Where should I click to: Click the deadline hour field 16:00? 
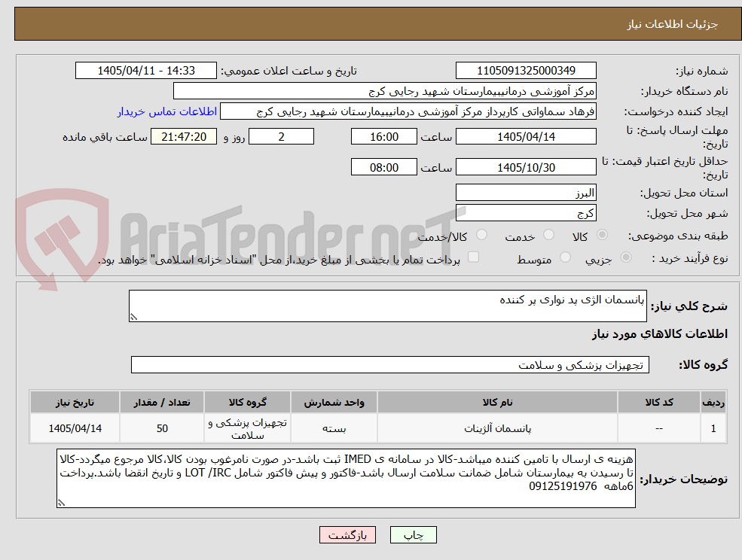tap(383, 137)
